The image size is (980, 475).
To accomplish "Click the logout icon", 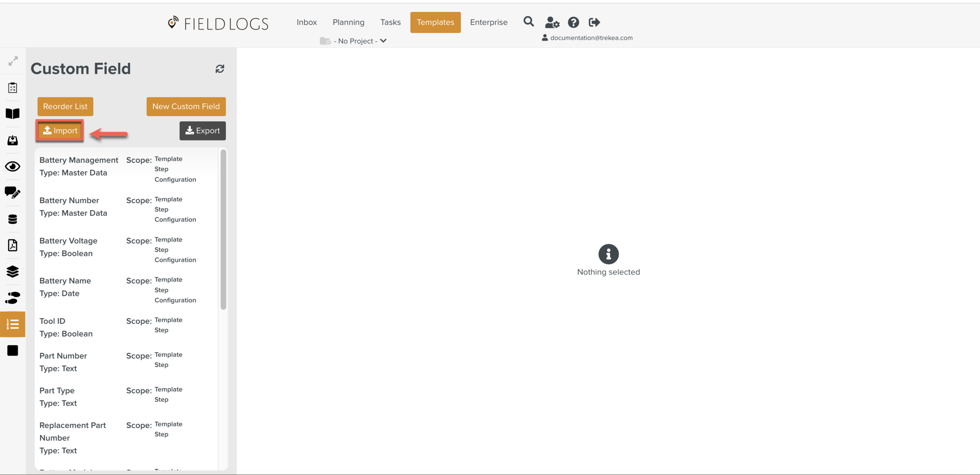I will [594, 22].
